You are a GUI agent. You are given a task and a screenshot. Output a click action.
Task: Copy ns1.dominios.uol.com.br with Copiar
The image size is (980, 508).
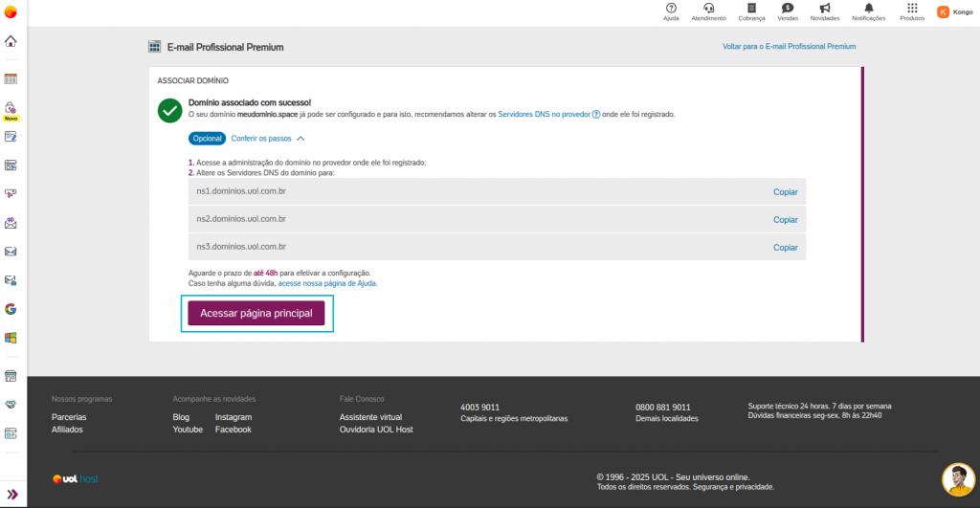coord(785,192)
